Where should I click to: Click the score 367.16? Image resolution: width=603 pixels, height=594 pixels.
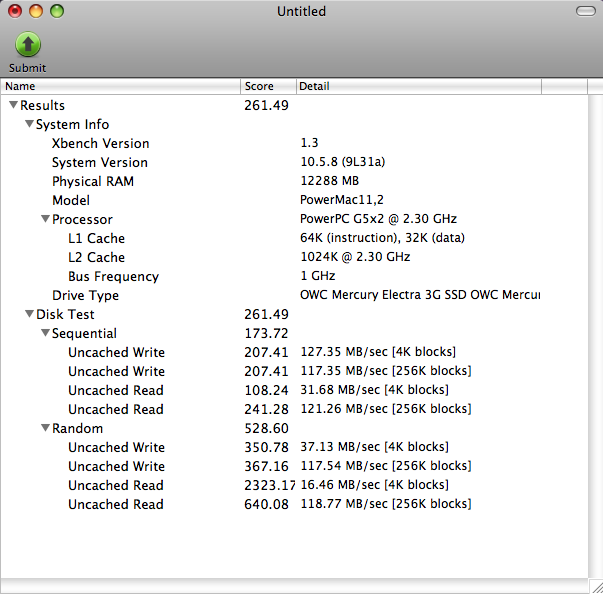(266, 466)
